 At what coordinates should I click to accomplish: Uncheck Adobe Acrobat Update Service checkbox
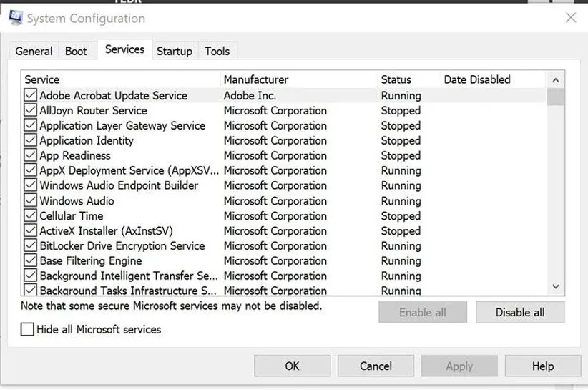pyautogui.click(x=30, y=95)
